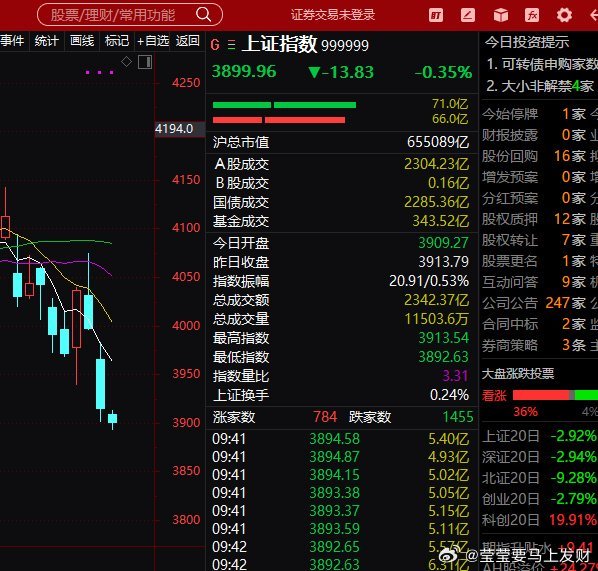Click 最高指数 value 3913.54

tap(443, 338)
